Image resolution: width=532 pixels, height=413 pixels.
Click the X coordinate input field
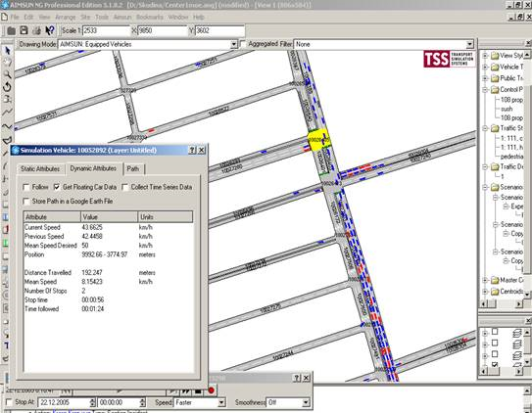[x=163, y=30]
